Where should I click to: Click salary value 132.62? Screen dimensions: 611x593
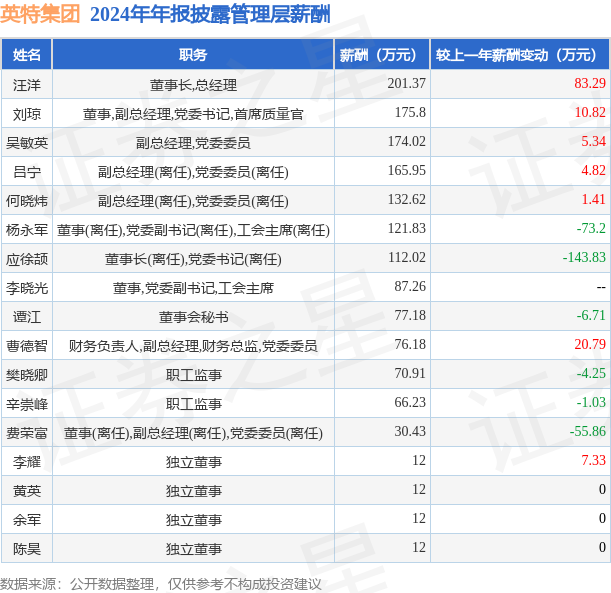(x=406, y=199)
